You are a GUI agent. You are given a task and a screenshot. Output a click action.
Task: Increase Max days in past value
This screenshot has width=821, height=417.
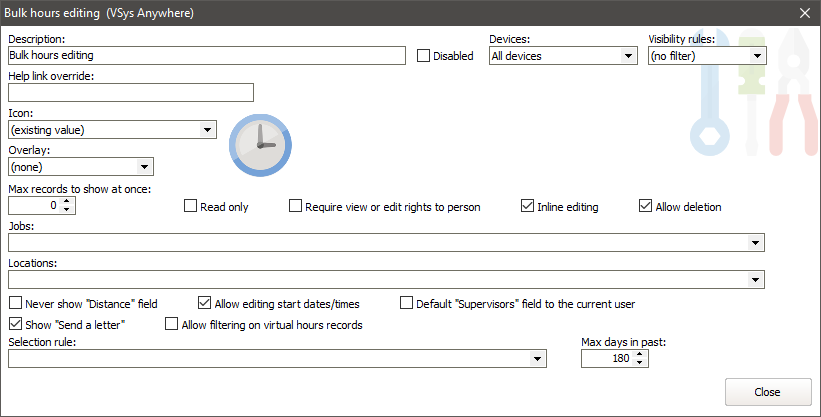[x=641, y=354]
